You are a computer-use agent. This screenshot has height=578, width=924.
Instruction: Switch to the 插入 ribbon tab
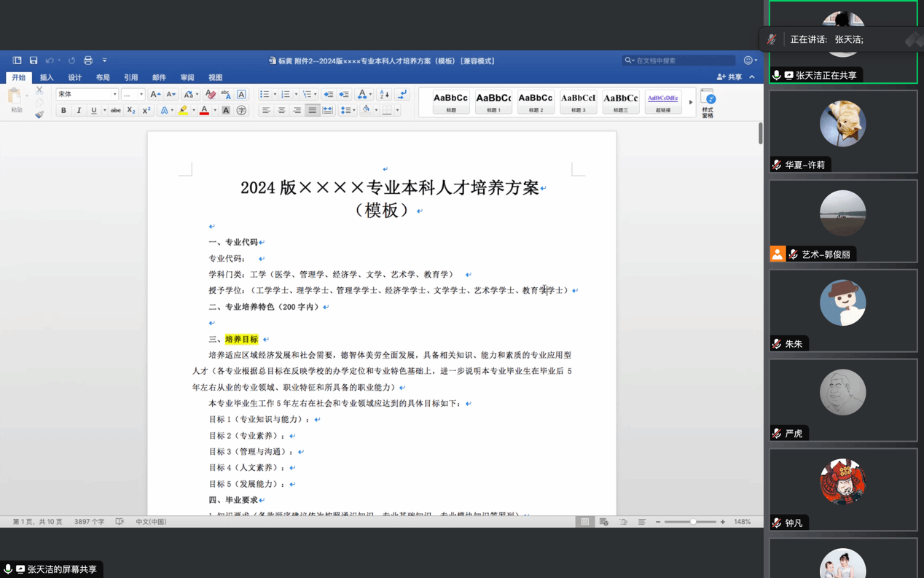(x=47, y=77)
